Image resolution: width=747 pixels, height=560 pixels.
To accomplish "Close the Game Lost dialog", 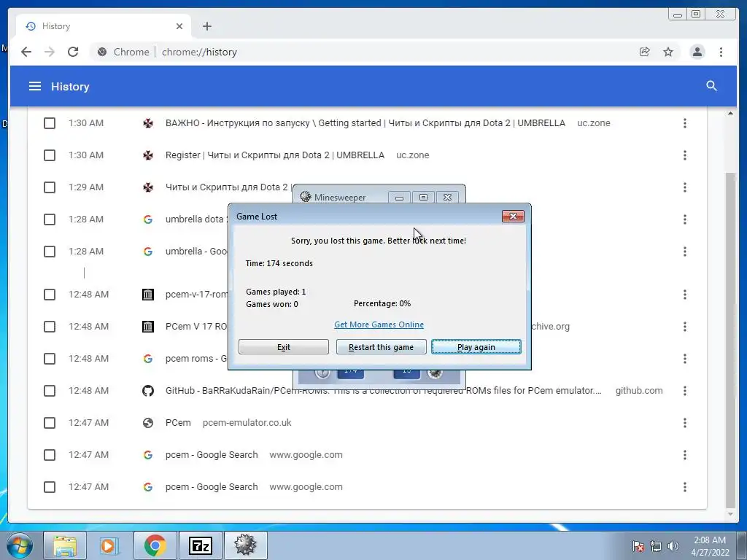I will pos(513,216).
